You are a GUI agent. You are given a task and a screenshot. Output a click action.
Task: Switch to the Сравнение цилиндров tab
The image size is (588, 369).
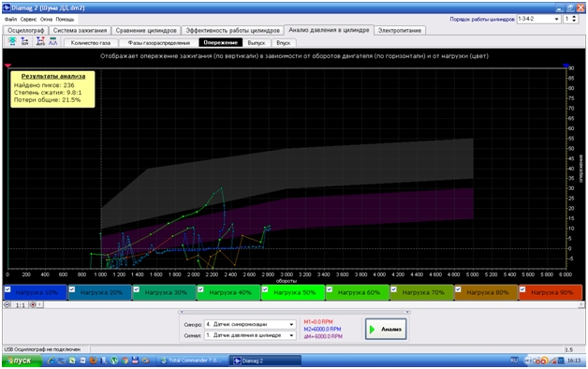(x=146, y=30)
